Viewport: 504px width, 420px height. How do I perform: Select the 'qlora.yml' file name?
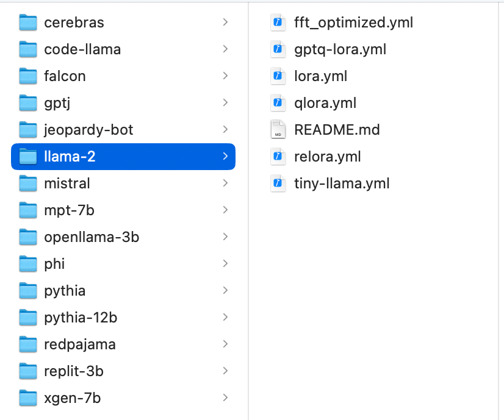[x=325, y=104]
